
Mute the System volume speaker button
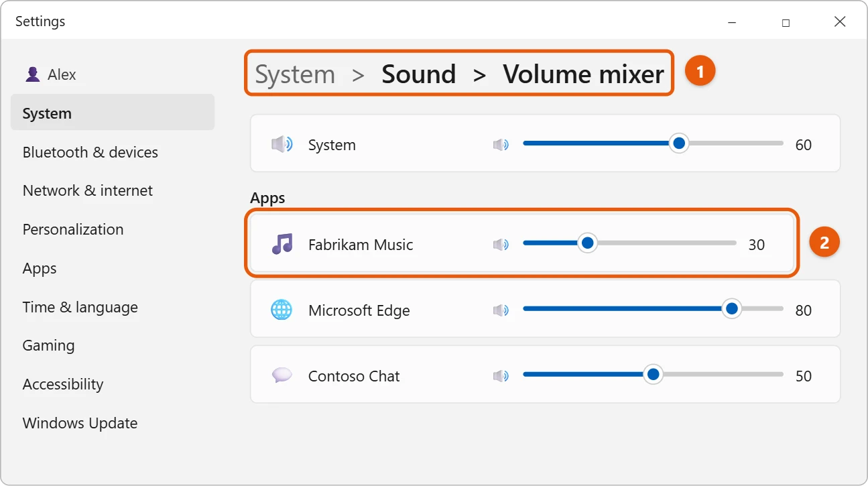pos(501,145)
